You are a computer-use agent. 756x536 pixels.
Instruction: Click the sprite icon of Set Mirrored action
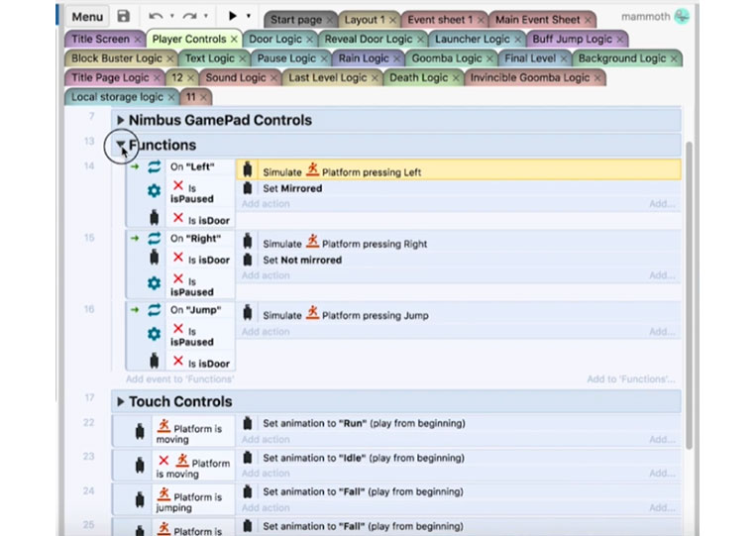248,188
